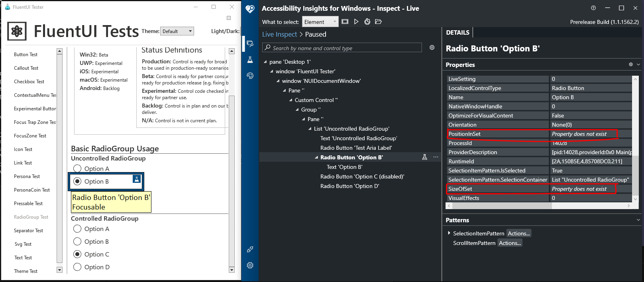644x282 pixels.
Task: Click the test list down scroll arrow
Action: point(59,270)
